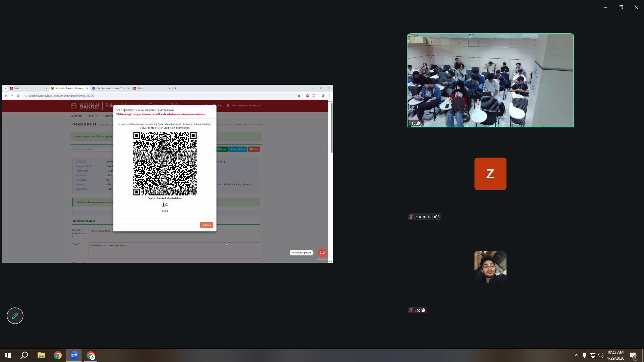This screenshot has width=644, height=362.
Task: Click the Kirimi kami pesan label
Action: tap(301, 253)
